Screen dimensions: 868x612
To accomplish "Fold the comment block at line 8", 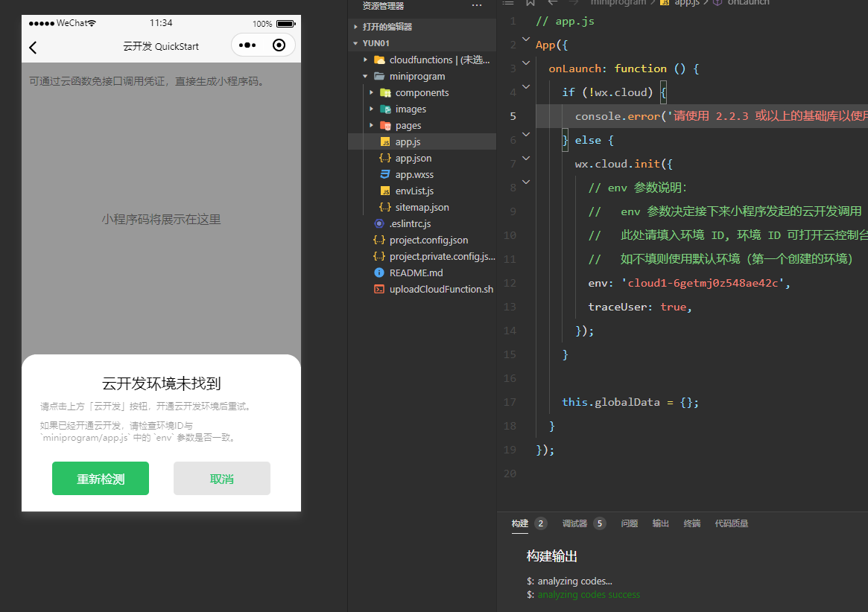I will [x=526, y=182].
